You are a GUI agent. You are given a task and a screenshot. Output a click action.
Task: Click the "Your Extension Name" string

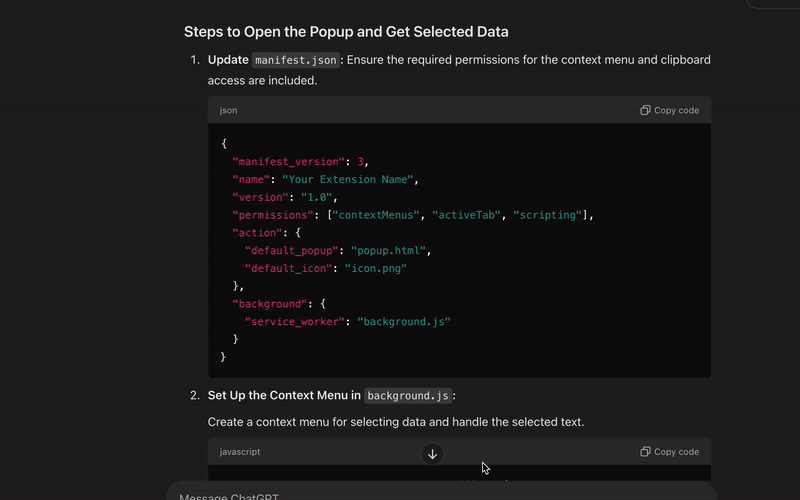tap(347, 180)
